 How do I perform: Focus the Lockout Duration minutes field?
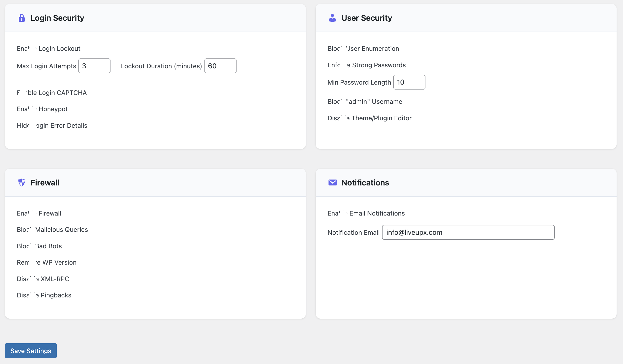click(220, 66)
